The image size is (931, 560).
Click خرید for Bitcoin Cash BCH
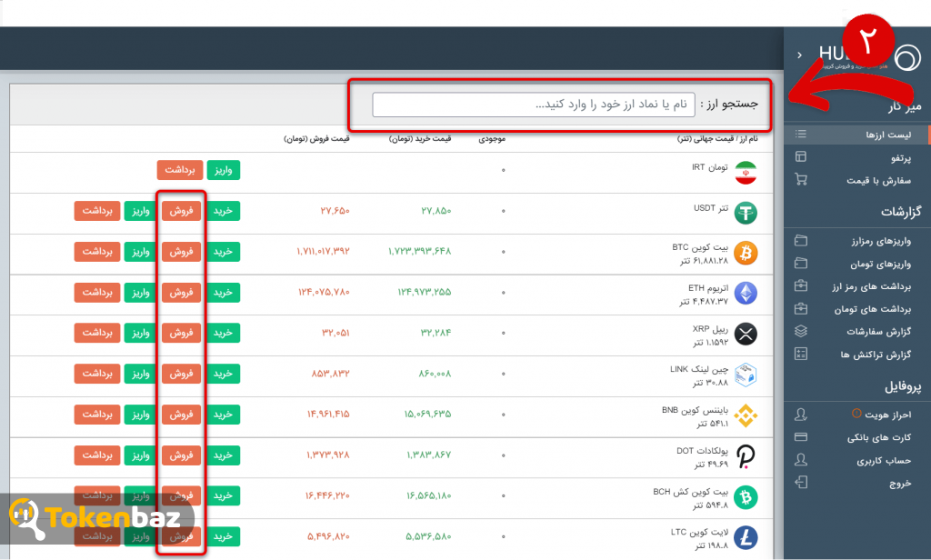[x=224, y=495]
